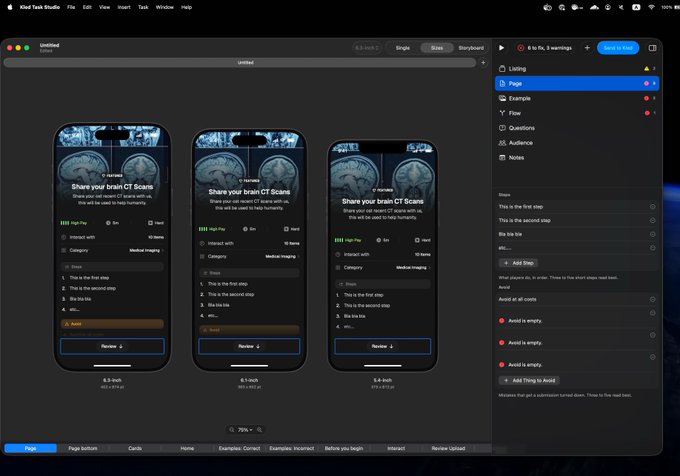Remove the 'etc....' step
This screenshot has width=680, height=476.
[x=652, y=248]
